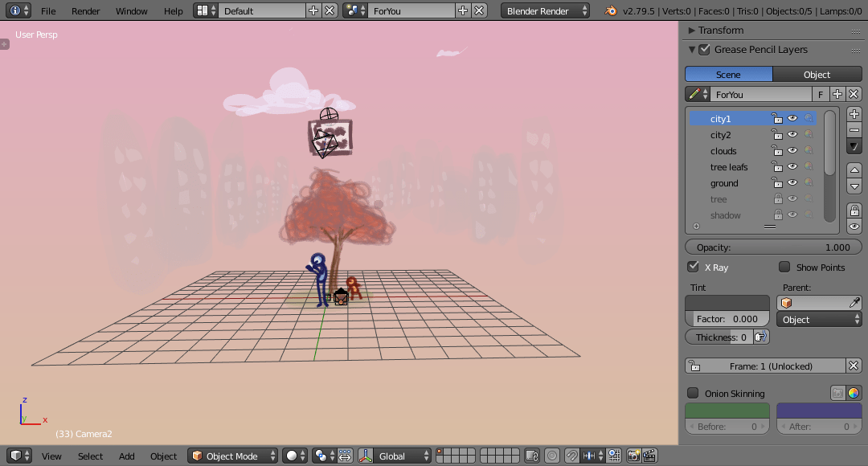
Task: Toggle Onion Skinning on
Action: point(694,393)
